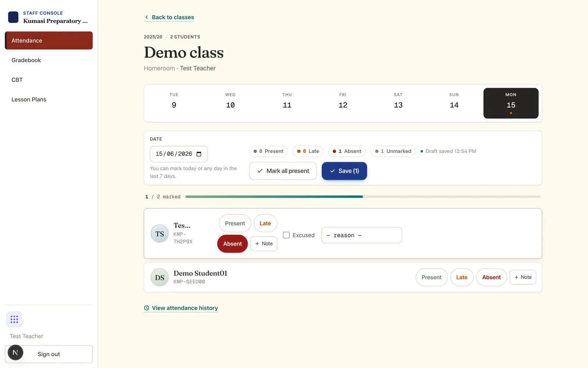588x368 pixels.
Task: Click the clock icon beside attendance history
Action: 147,308
